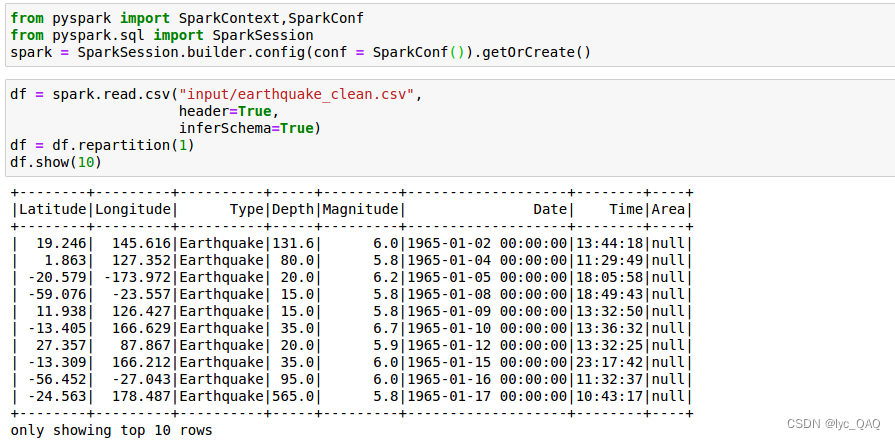The image size is (895, 440).
Task: Click the CSDN @lyc_QAQ watermark
Action: (833, 423)
